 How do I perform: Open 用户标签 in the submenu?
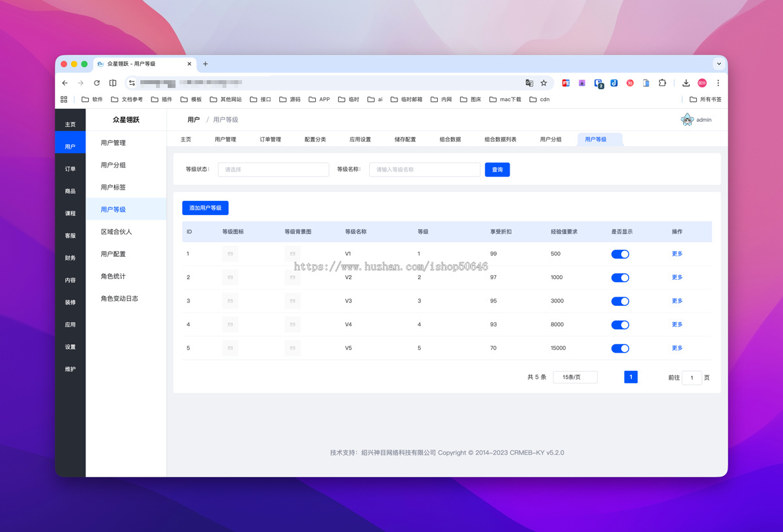click(126, 187)
